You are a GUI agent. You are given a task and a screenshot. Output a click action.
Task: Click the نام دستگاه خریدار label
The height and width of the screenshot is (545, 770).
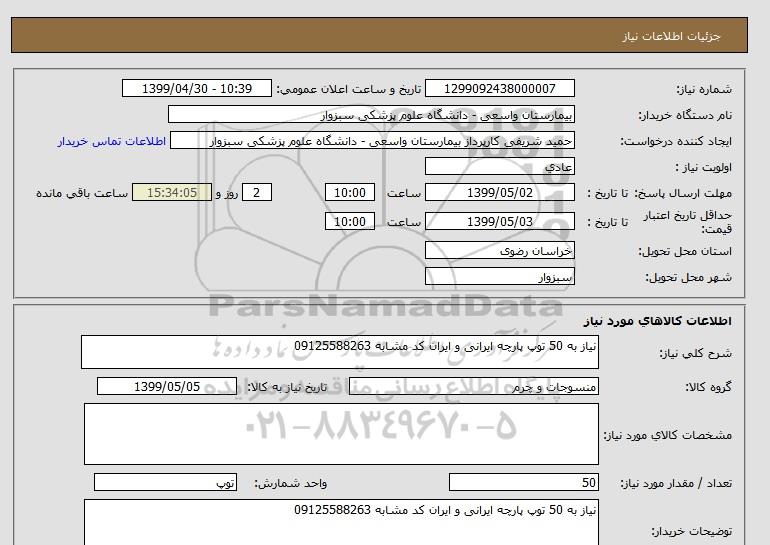point(685,115)
